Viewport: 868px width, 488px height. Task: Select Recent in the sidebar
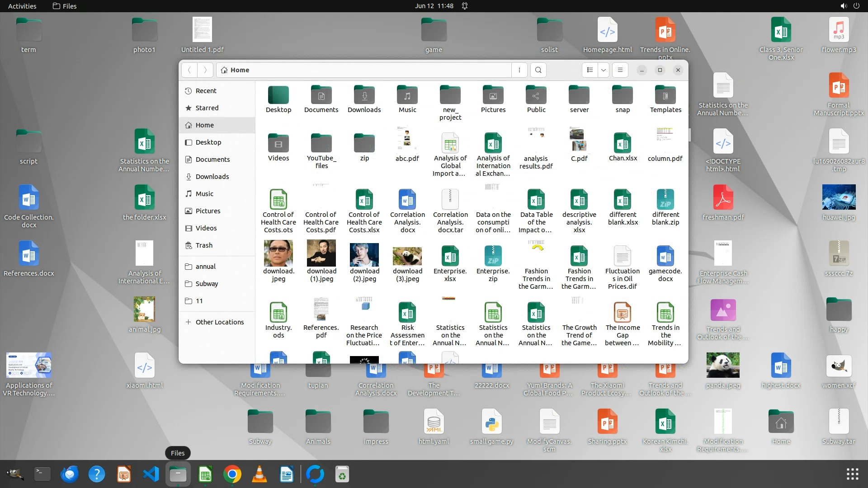(206, 91)
